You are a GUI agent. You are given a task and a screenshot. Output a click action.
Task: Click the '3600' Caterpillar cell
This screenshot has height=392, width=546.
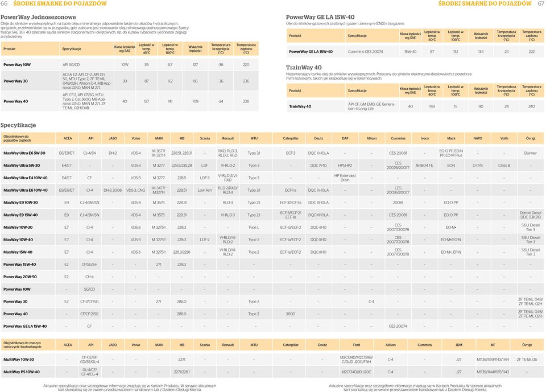(x=291, y=314)
